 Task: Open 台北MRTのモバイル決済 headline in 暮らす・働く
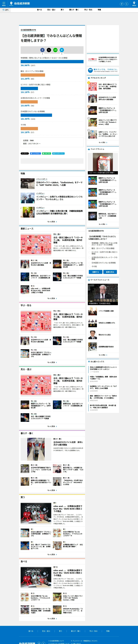click(68, 444)
